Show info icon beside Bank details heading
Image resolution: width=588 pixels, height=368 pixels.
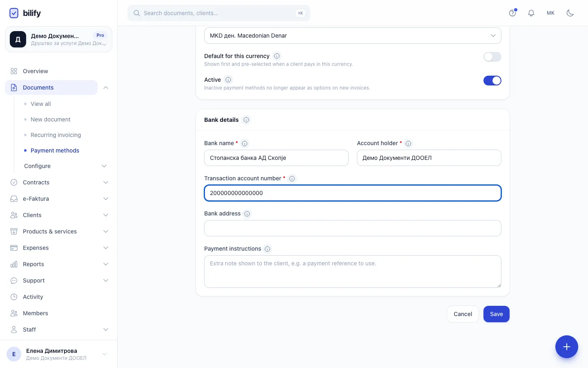tap(246, 120)
